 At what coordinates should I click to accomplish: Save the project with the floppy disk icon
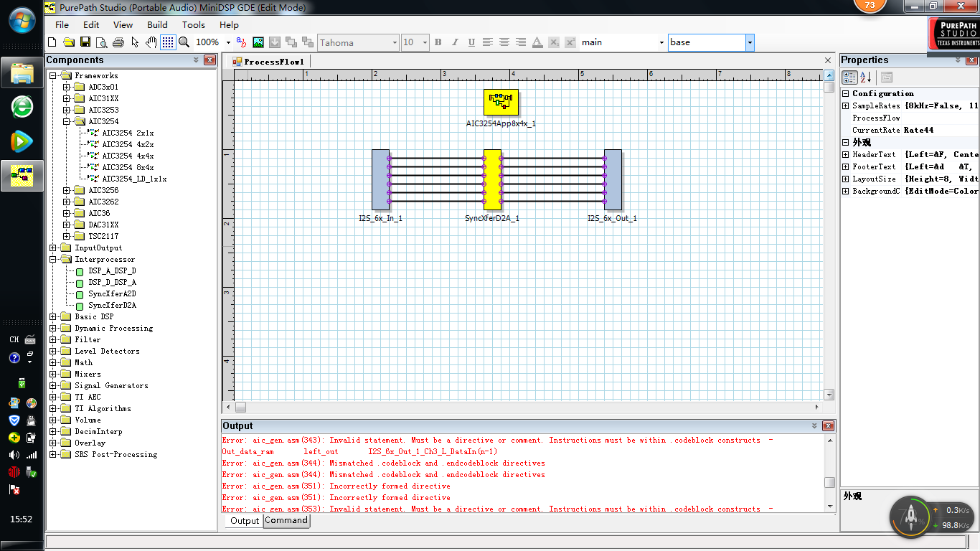click(85, 42)
